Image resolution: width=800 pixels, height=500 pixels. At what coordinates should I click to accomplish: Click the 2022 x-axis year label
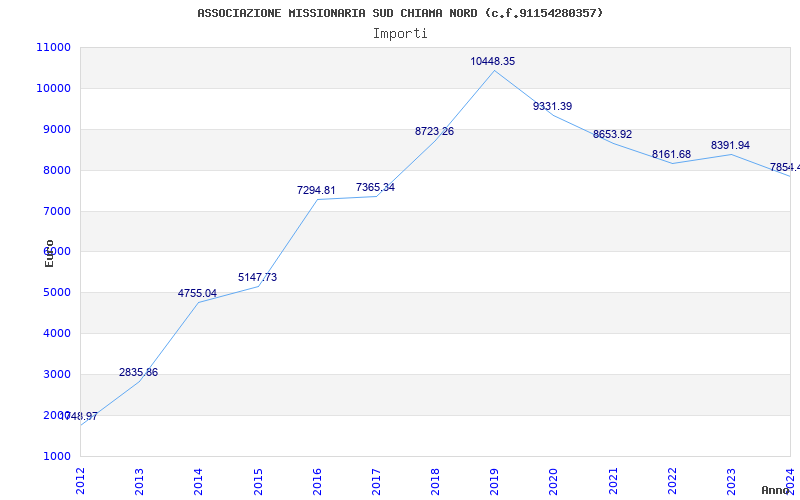tap(672, 481)
